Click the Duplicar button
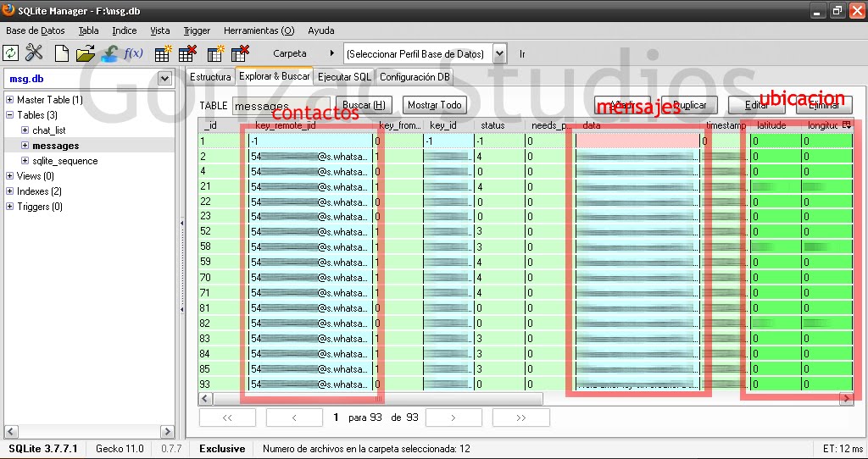Image resolution: width=868 pixels, height=459 pixels. tap(690, 105)
